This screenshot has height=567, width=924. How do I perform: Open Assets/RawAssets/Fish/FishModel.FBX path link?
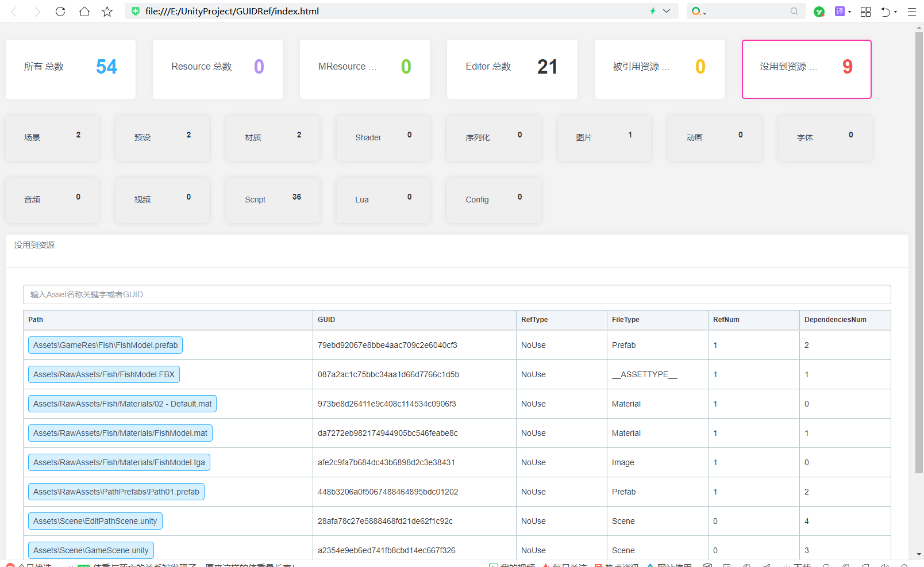104,374
